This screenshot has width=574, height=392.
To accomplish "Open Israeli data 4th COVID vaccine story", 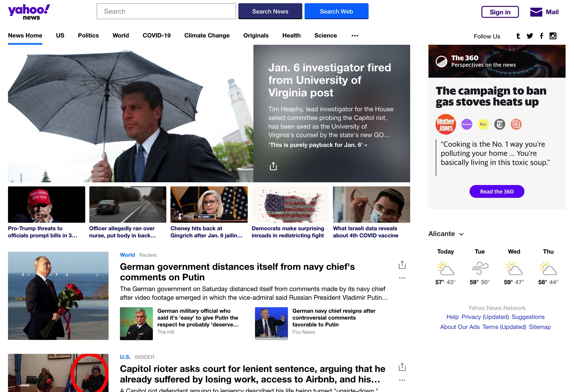I will tap(366, 232).
